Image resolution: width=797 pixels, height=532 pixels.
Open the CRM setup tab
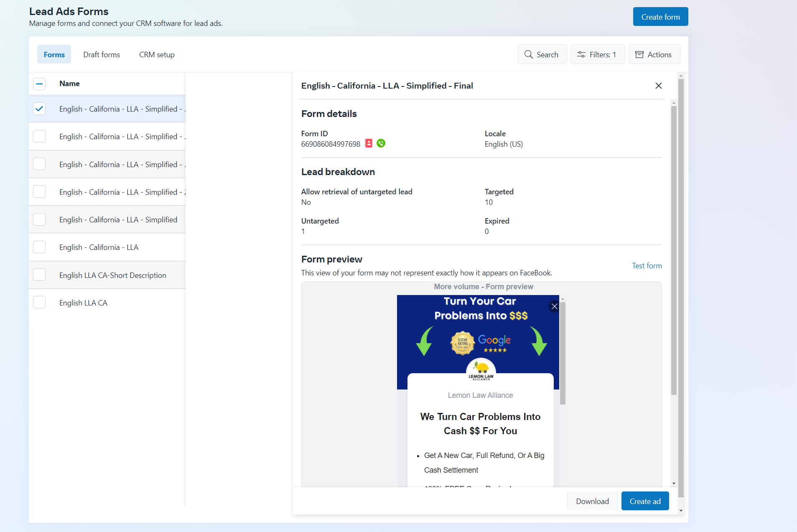click(x=157, y=54)
